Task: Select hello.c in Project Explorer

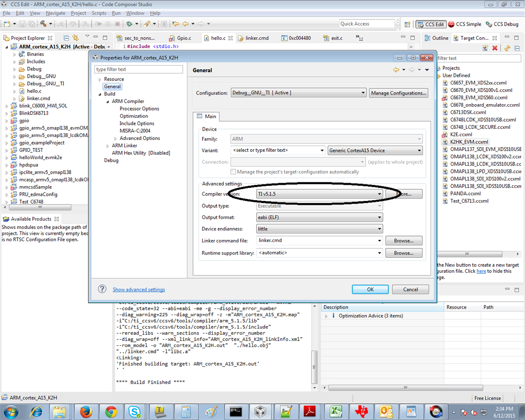Action: tap(34, 91)
